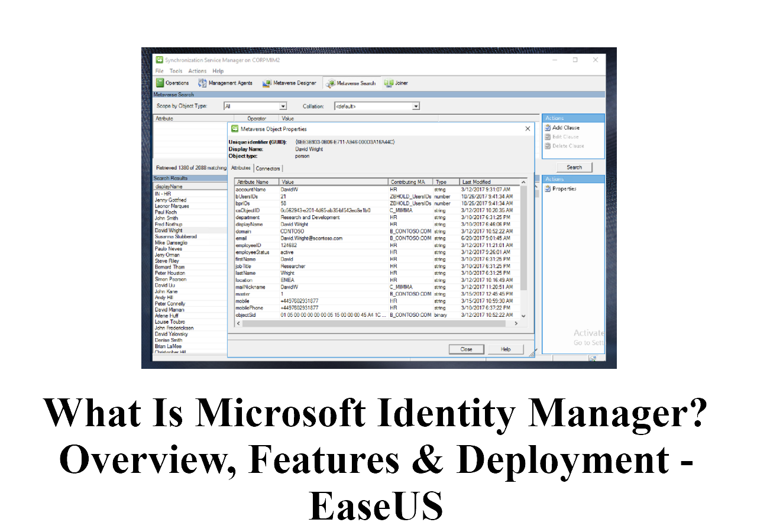Open Management Agents view

[203, 83]
